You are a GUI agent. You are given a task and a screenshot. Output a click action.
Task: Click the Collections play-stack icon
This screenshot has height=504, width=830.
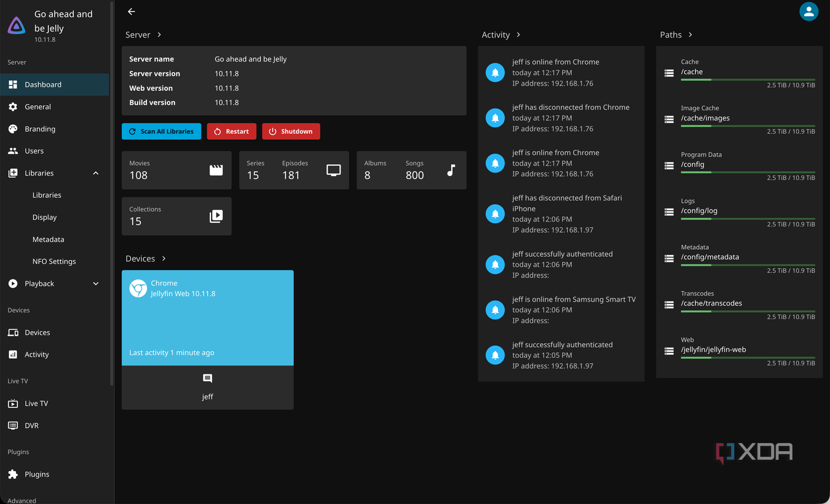coord(216,216)
